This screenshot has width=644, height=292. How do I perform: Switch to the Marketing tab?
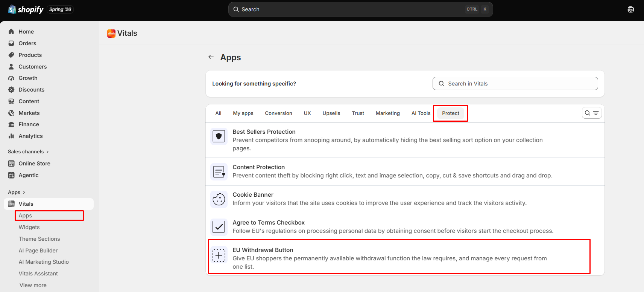click(x=388, y=113)
